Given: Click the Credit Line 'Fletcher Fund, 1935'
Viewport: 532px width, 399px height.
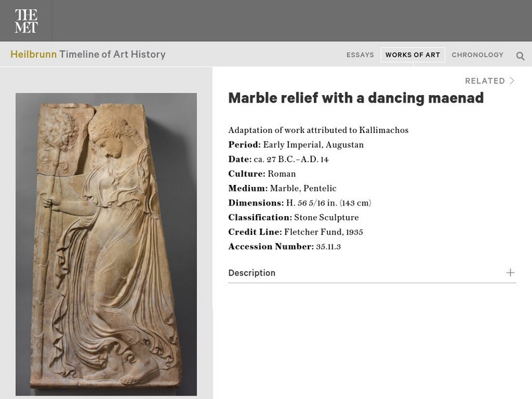Looking at the screenshot, I should pyautogui.click(x=323, y=232).
